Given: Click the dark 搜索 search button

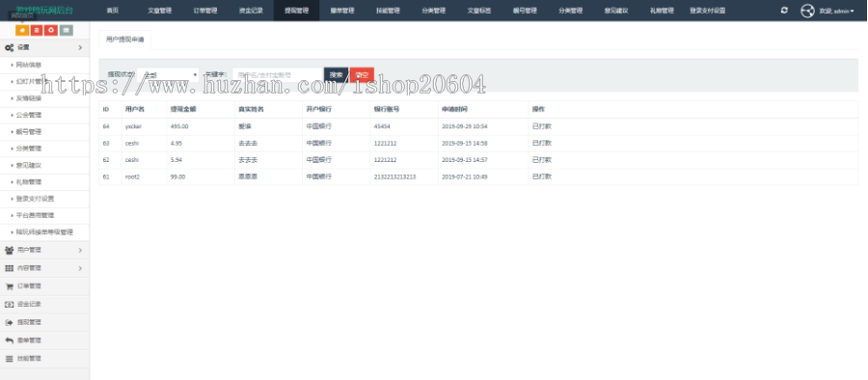Looking at the screenshot, I should 336,75.
